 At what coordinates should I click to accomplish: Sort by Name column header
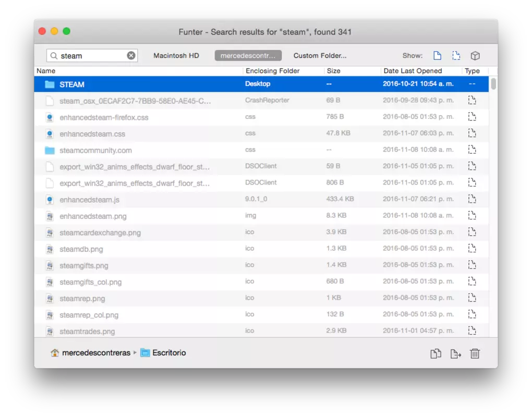46,71
